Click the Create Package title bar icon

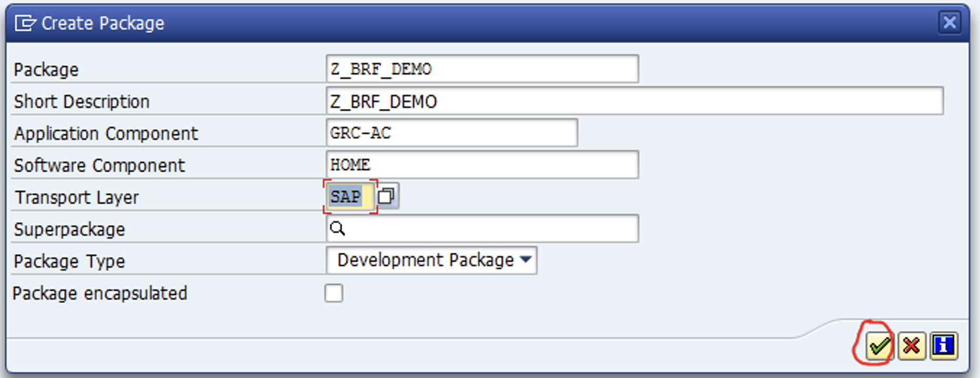pyautogui.click(x=25, y=23)
